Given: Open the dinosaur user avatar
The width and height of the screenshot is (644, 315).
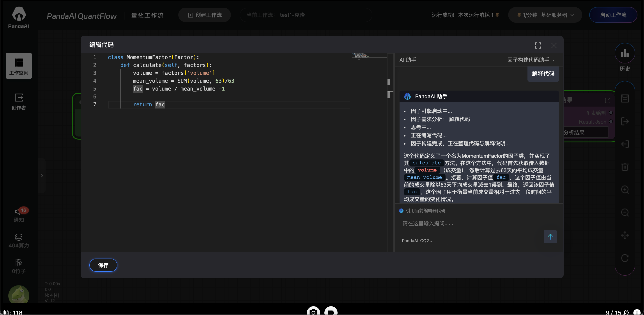Looking at the screenshot, I should pyautogui.click(x=19, y=294).
